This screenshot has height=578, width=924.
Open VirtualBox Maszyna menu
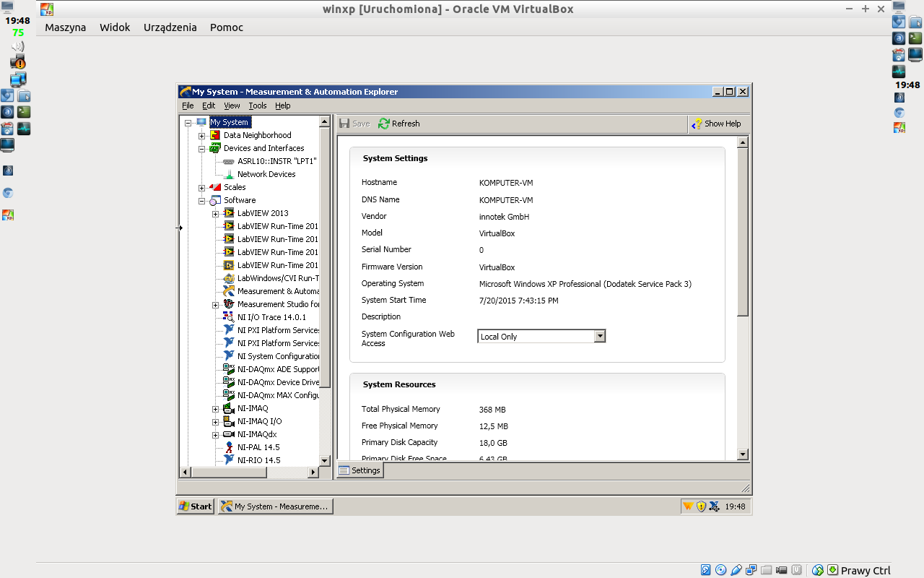tap(65, 27)
